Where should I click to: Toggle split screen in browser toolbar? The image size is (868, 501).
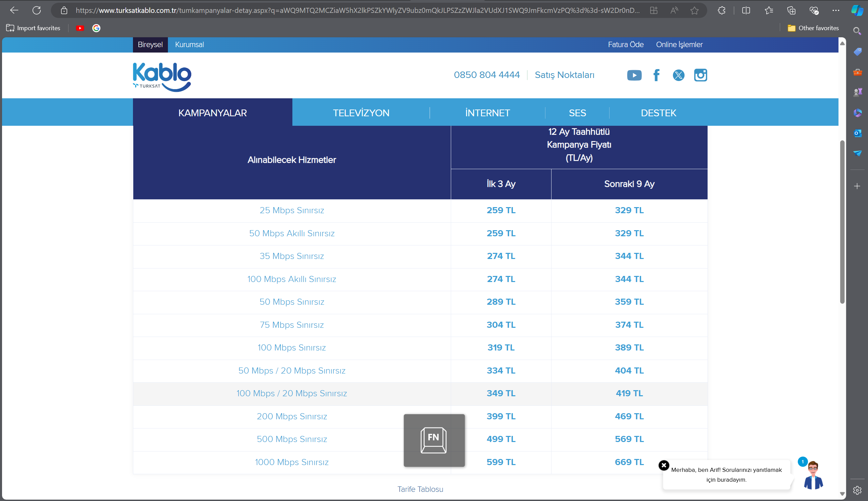[x=746, y=10]
